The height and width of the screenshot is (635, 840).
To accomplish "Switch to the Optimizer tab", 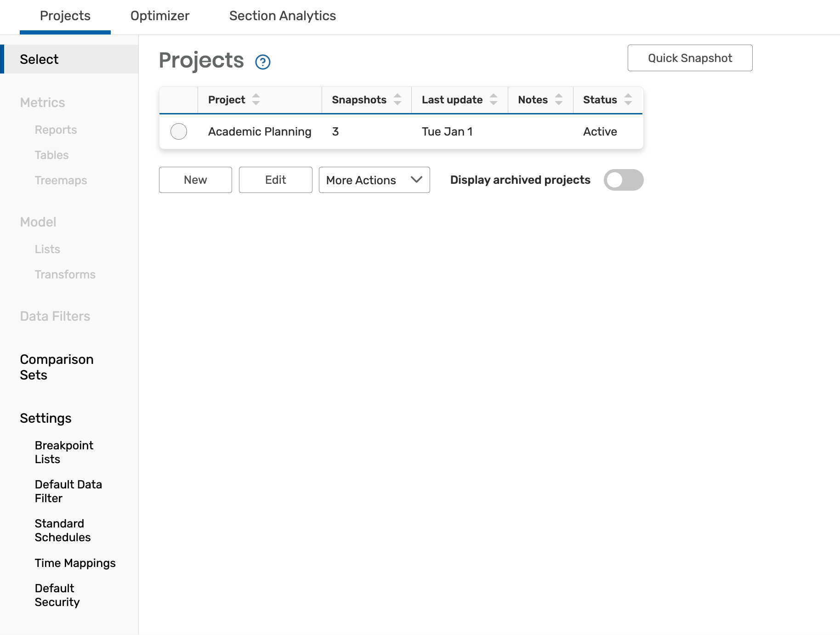I will coord(160,16).
